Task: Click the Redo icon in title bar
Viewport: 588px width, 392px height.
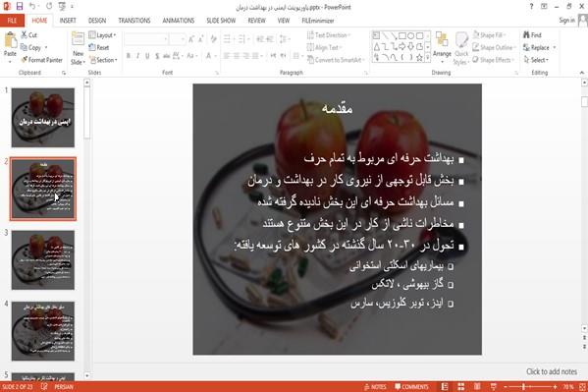Action: [x=49, y=6]
